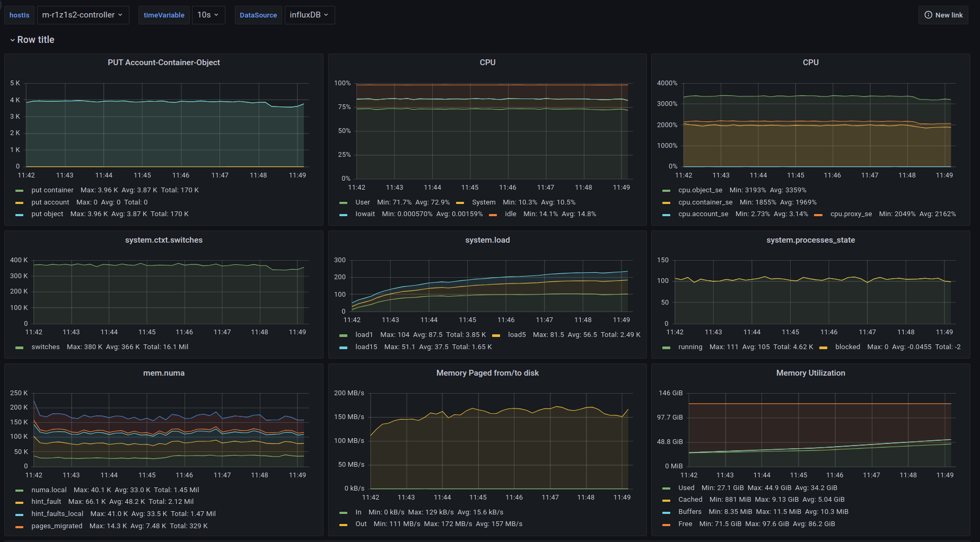
Task: Open the timeVariable 10s dropdown
Action: [208, 15]
